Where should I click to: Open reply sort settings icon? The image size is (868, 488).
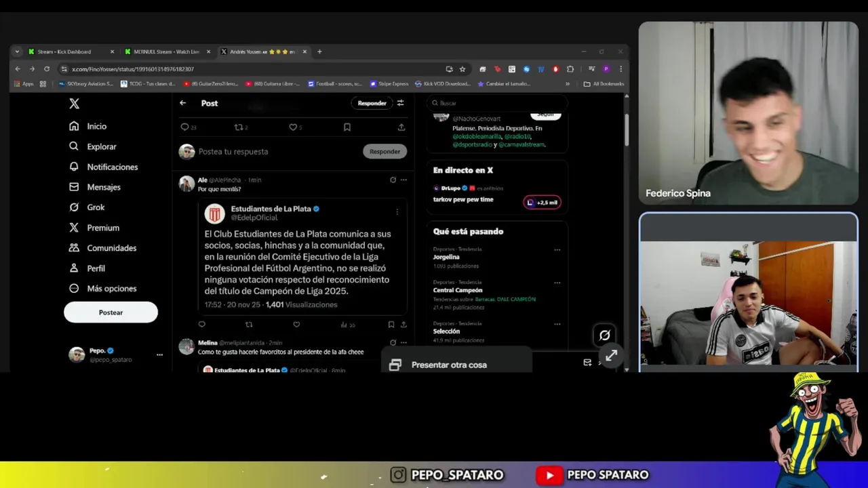400,103
